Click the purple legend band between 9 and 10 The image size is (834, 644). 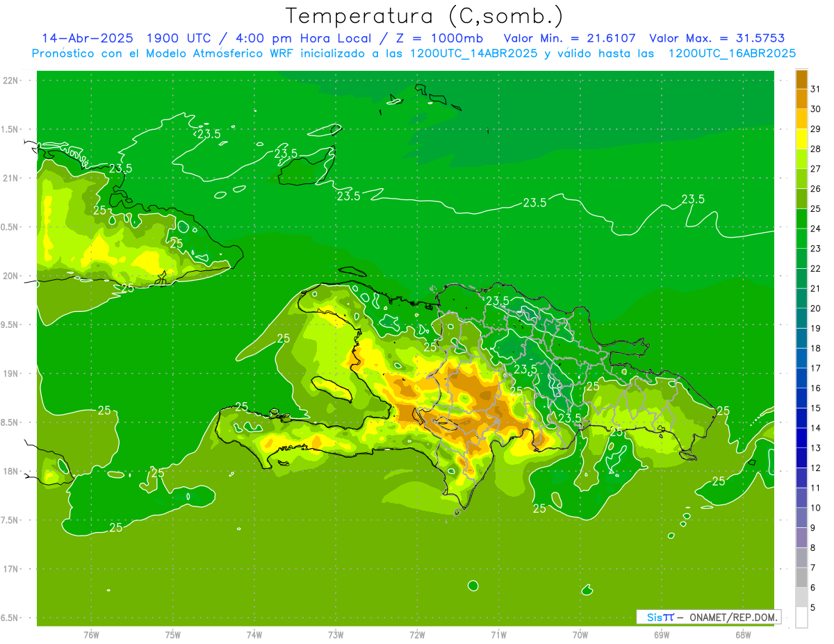coord(801,518)
